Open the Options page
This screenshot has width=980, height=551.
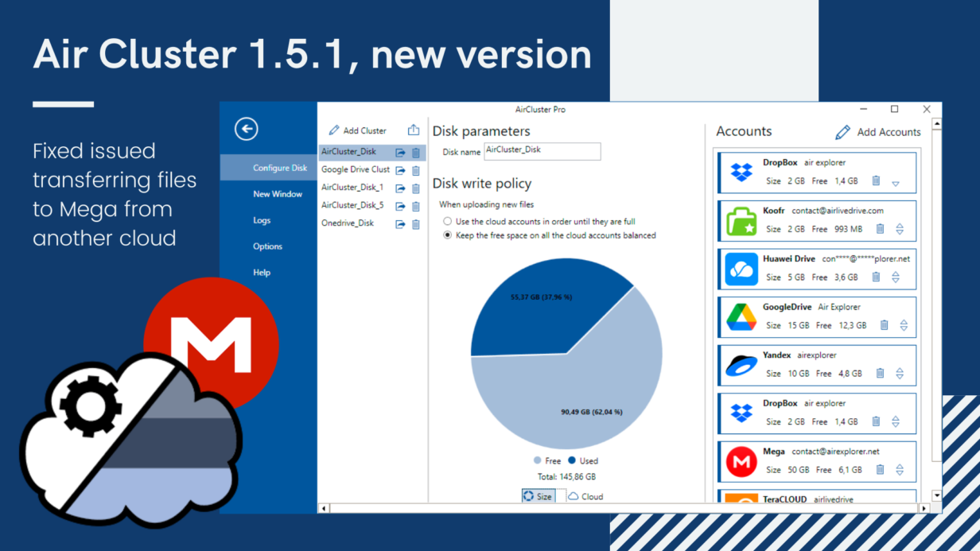tap(269, 246)
